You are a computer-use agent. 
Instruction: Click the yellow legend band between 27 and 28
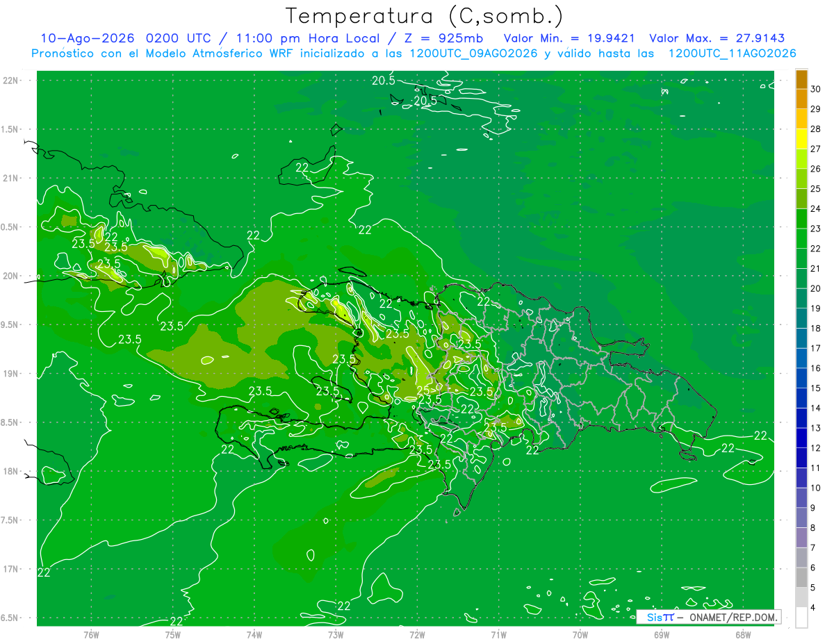[x=801, y=139]
